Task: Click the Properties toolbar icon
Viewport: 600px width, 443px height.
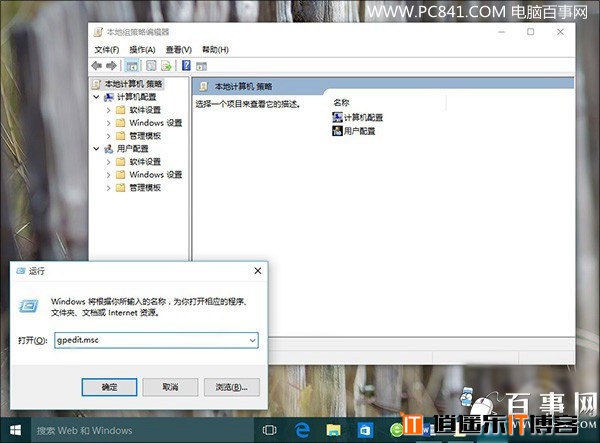Action: pyautogui.click(x=151, y=66)
